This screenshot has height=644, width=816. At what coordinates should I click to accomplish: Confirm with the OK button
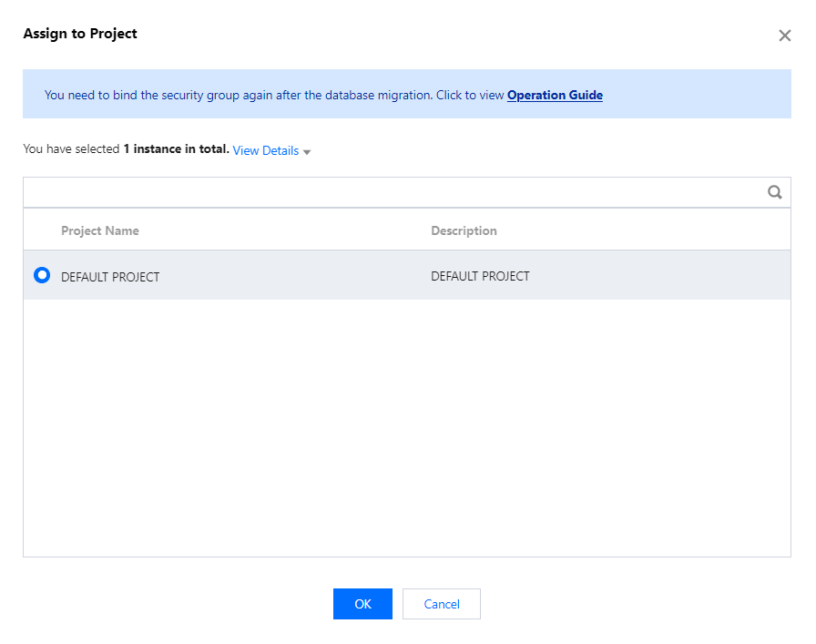(x=362, y=604)
